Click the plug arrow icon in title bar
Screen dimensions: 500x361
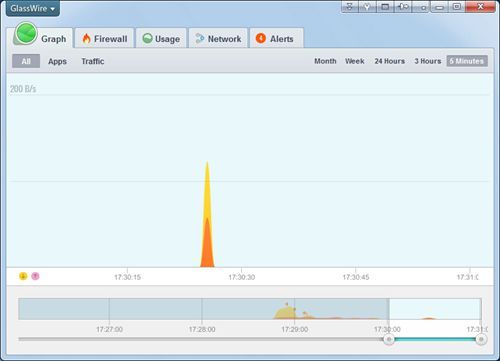[403, 7]
